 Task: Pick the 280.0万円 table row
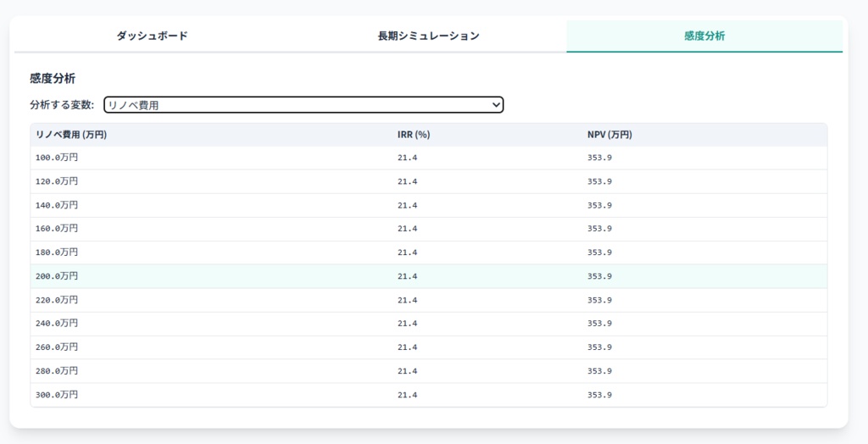(x=57, y=371)
